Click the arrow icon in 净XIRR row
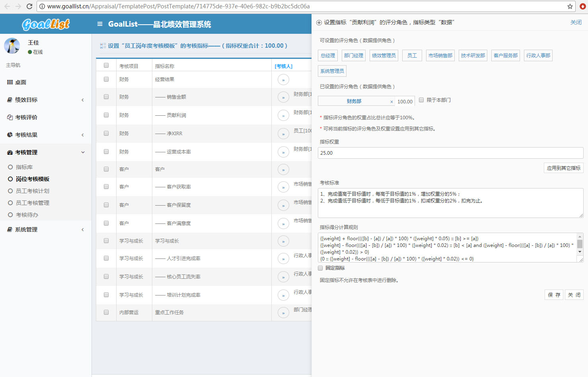This screenshot has height=377, width=588. point(283,134)
